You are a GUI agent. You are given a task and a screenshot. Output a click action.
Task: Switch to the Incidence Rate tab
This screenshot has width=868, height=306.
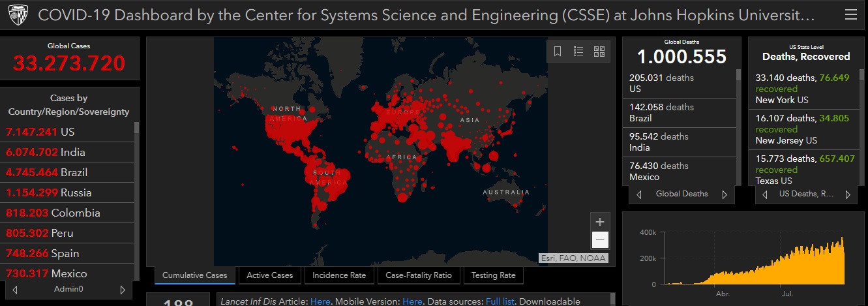[339, 275]
